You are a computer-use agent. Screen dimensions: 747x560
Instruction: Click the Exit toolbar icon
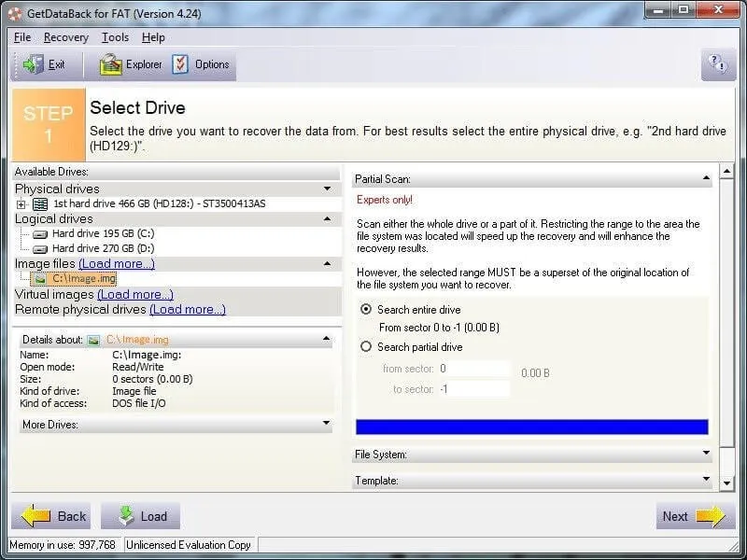pos(35,64)
